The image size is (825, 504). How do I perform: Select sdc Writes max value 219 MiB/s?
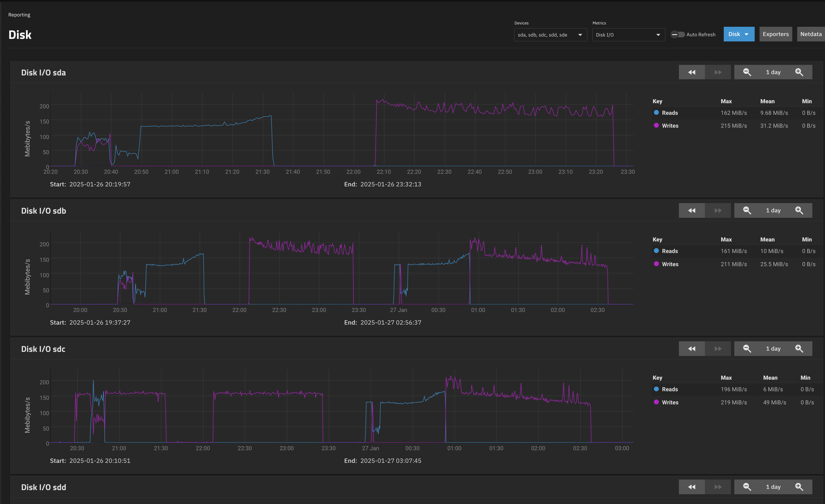734,402
